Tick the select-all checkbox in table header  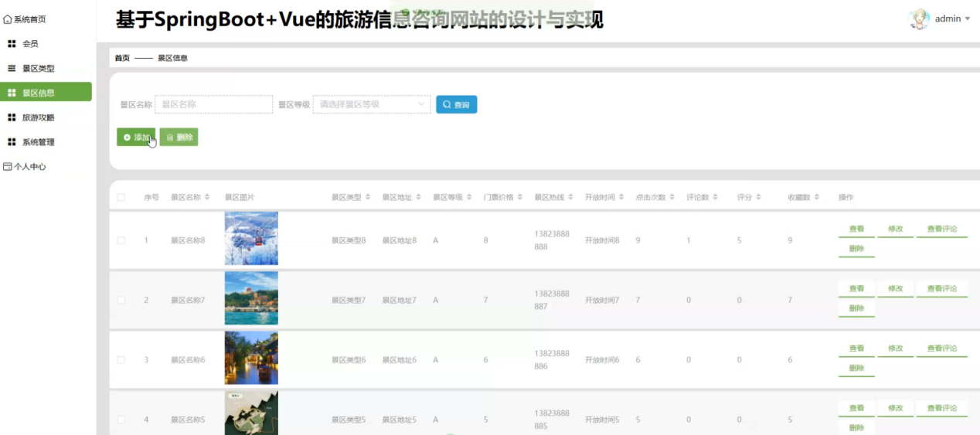[121, 197]
